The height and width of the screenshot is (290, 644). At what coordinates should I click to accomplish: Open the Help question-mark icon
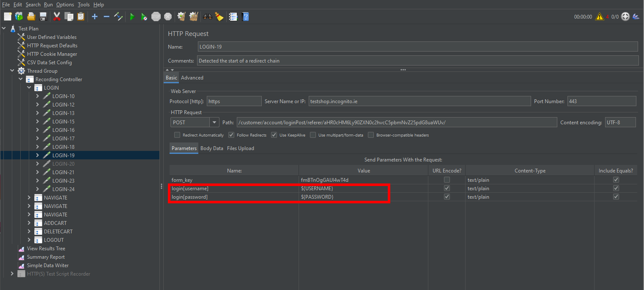(245, 16)
